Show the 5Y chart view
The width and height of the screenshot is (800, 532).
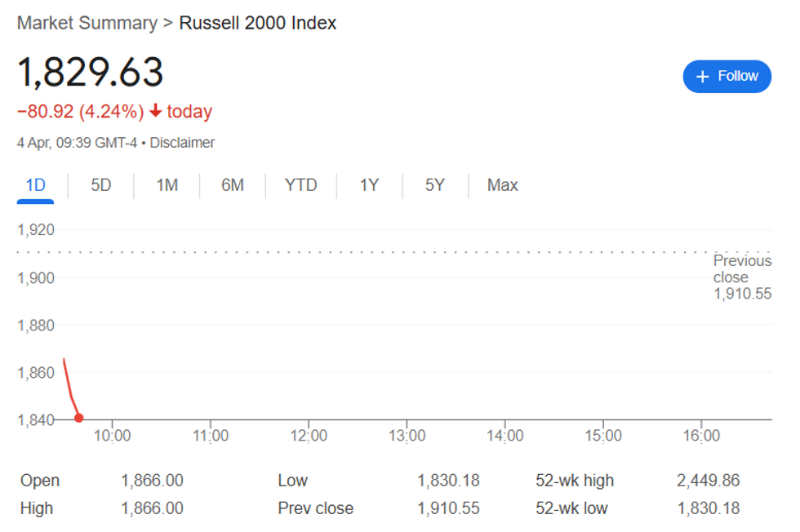(435, 185)
